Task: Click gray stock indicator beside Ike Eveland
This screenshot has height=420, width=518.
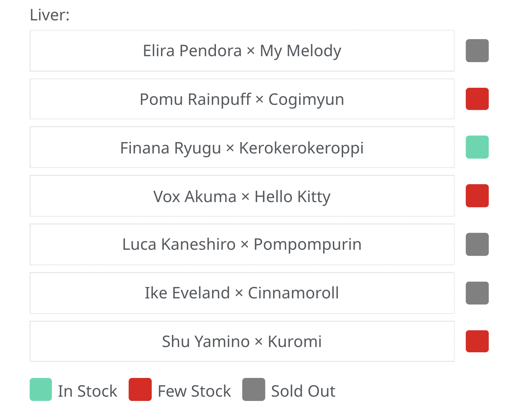Action: coord(477,293)
